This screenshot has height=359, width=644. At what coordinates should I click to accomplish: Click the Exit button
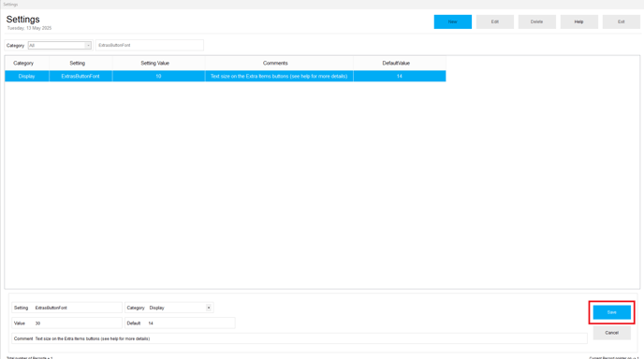621,22
